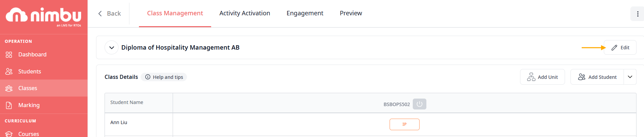The height and width of the screenshot is (137, 644).
Task: Open the three-dot more options menu
Action: pyautogui.click(x=638, y=14)
